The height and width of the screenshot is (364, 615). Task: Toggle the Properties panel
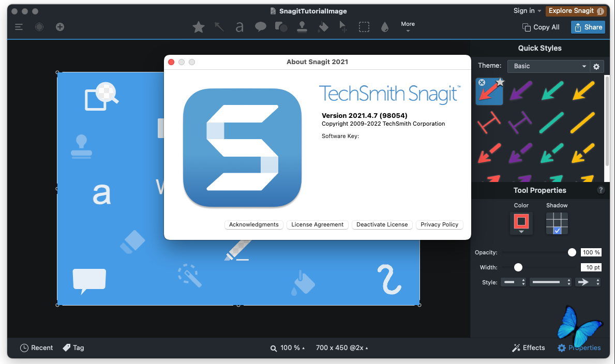coord(579,348)
